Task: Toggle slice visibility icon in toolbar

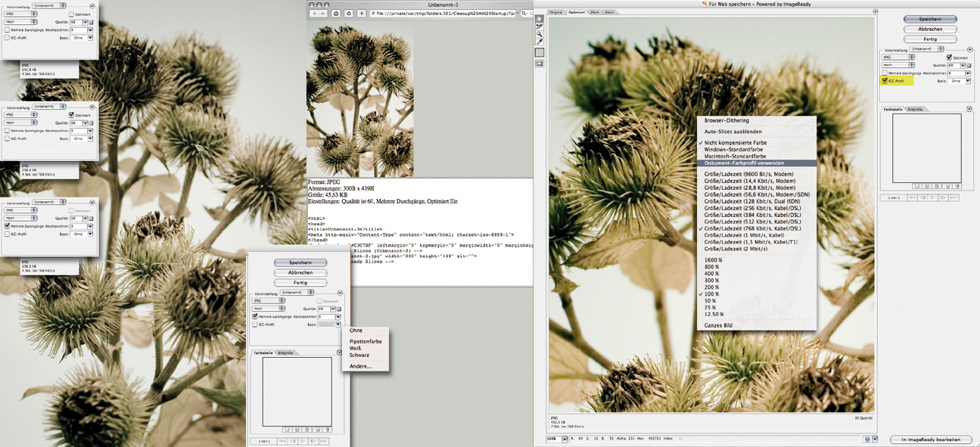Action: [x=540, y=64]
